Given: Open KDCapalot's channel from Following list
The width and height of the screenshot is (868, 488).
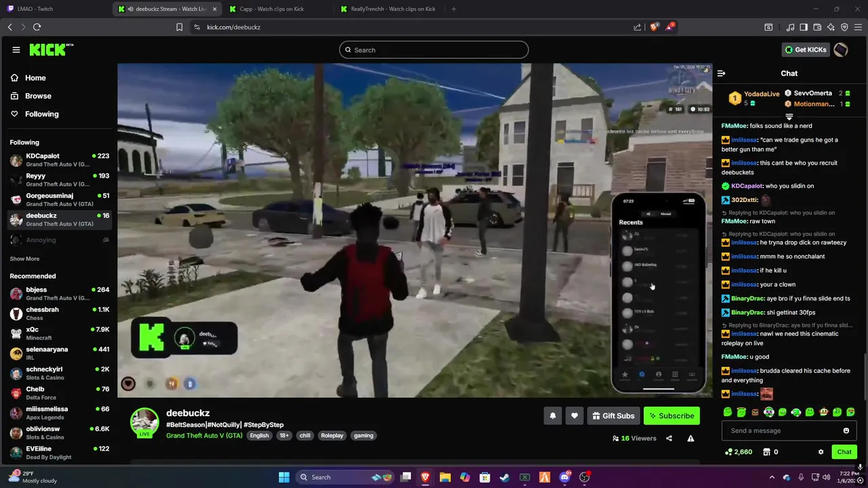Looking at the screenshot, I should coord(60,160).
